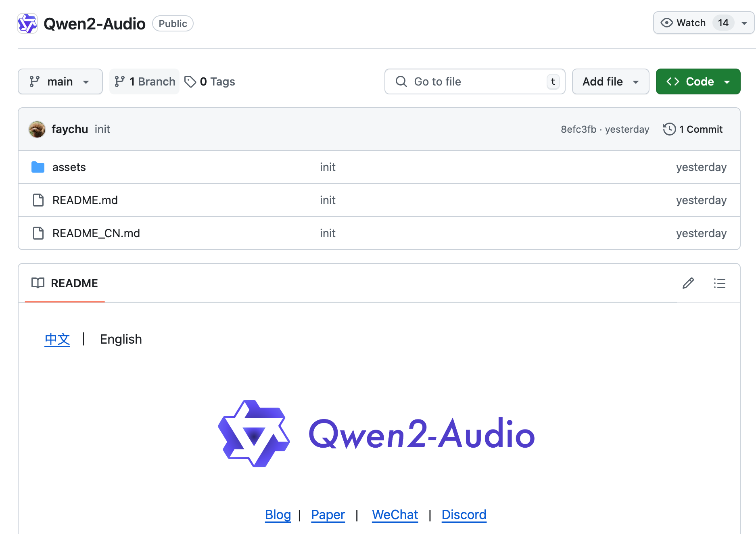756x534 pixels.
Task: Open the assets folder icon
Action: tap(38, 167)
